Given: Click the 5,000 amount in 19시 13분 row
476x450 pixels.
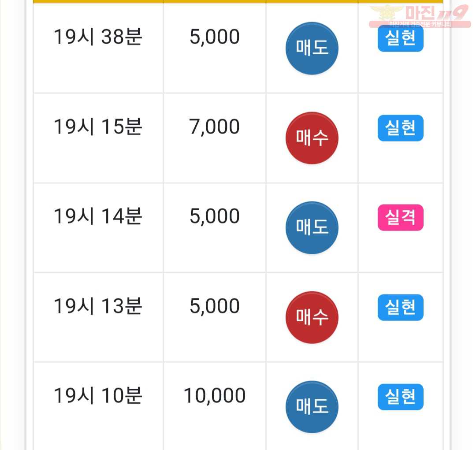Looking at the screenshot, I should coord(214,306).
